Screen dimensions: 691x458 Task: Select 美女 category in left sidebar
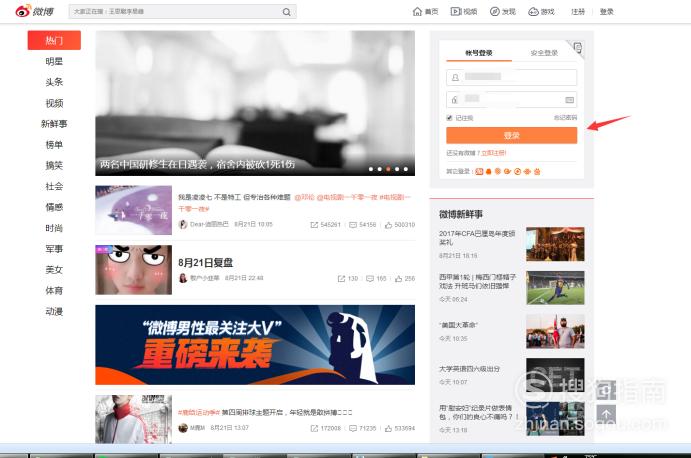[54, 270]
